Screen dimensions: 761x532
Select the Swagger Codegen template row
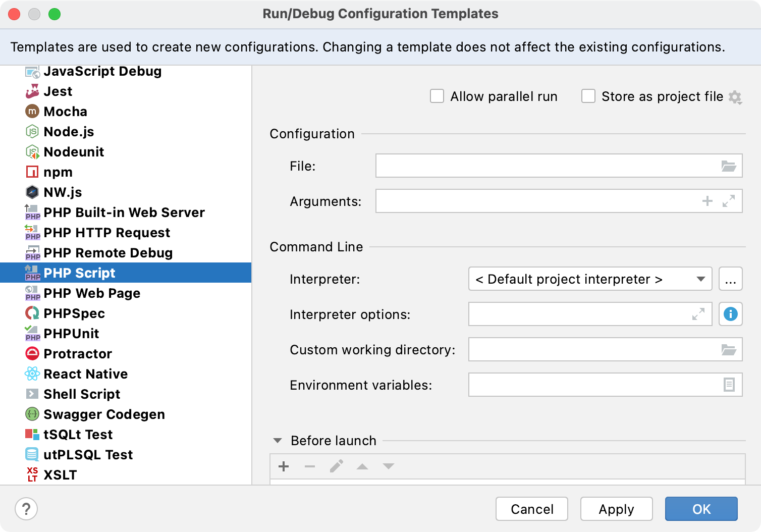point(126,414)
